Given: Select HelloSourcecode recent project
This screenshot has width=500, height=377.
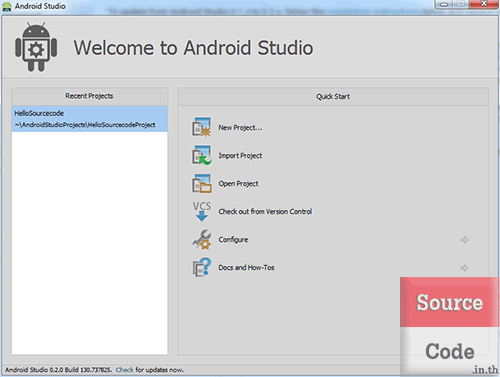Looking at the screenshot, I should coord(90,119).
